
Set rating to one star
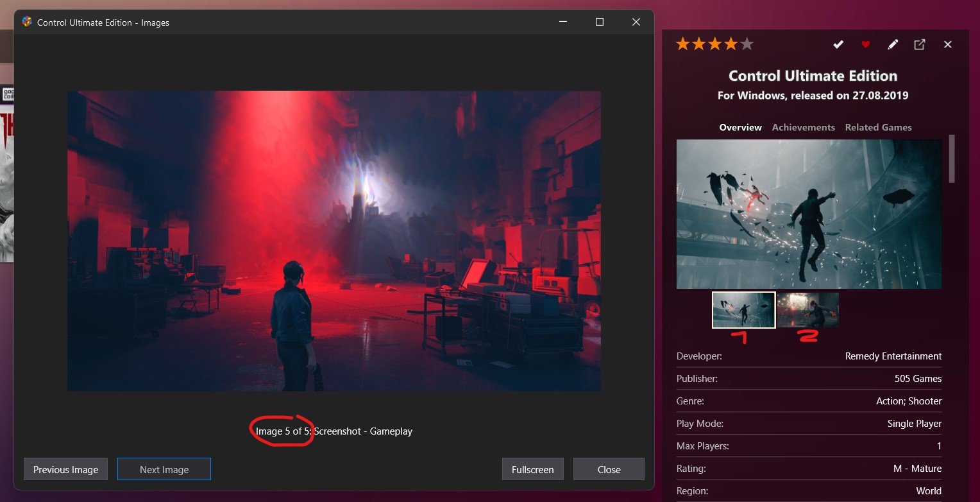coord(682,44)
